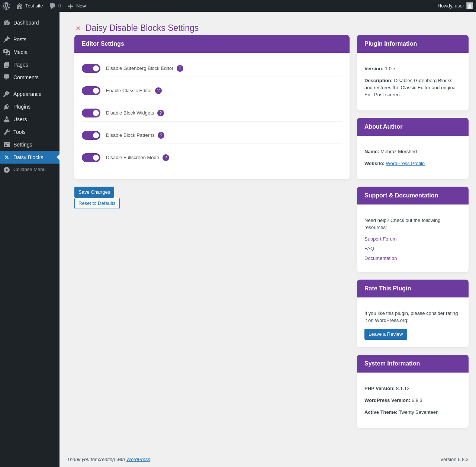The image size is (476, 467).
Task: Click the Plugin Information panel header
Action: click(413, 44)
